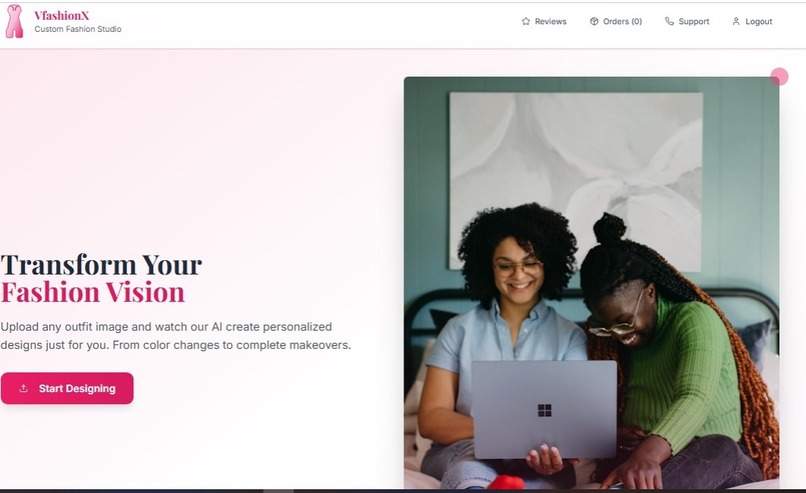Go to the Support page
The image size is (806, 493).
(x=687, y=22)
